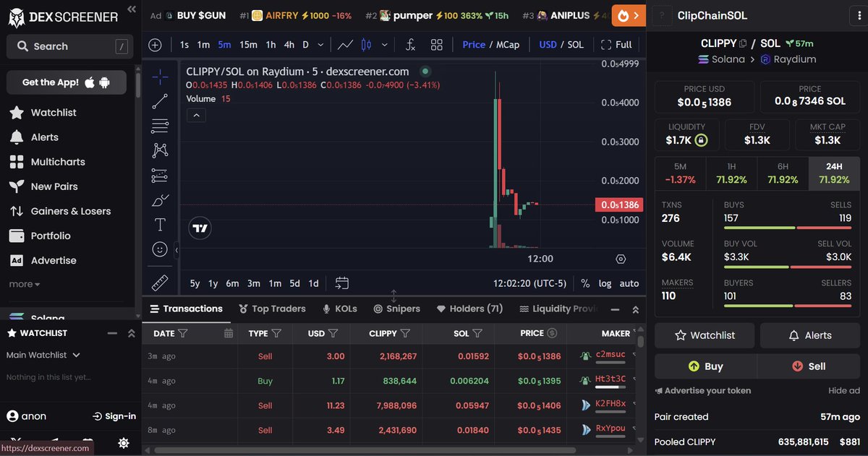Click the red Sell button
This screenshot has width=868, height=456.
click(x=808, y=366)
